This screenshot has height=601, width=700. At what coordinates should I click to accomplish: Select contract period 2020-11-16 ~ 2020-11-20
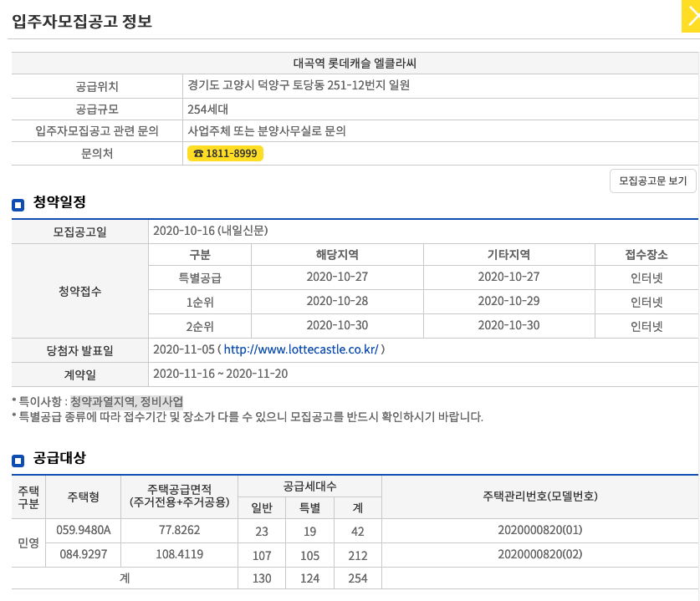[221, 374]
